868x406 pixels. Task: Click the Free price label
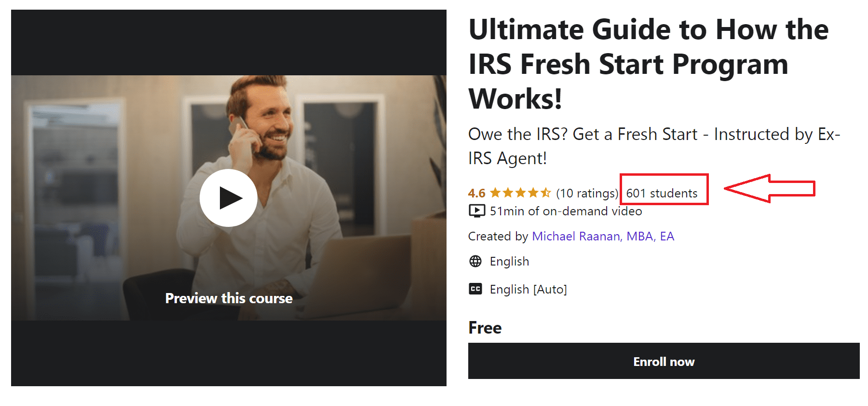click(485, 328)
